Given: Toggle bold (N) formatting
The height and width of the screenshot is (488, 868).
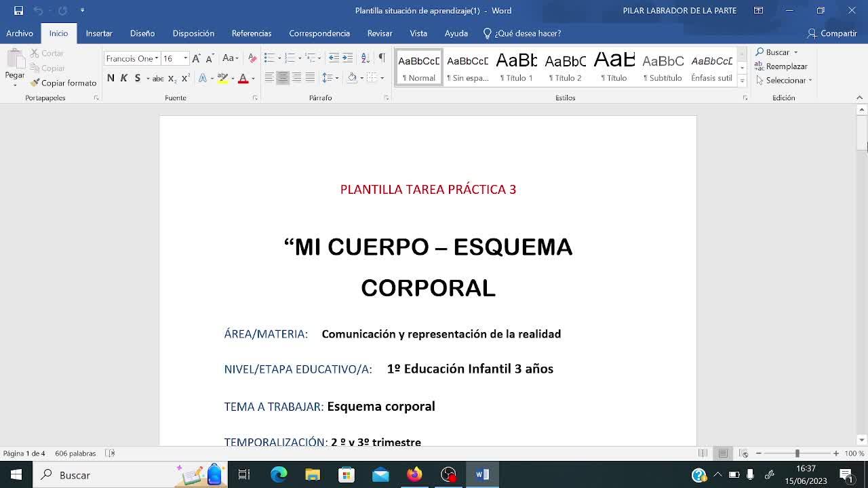Looking at the screenshot, I should pos(111,78).
